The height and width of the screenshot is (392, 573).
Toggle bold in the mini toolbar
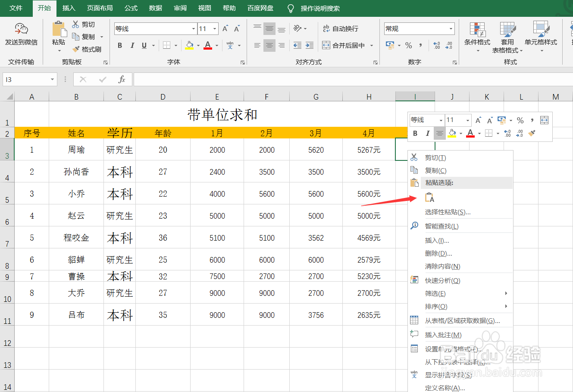point(415,133)
